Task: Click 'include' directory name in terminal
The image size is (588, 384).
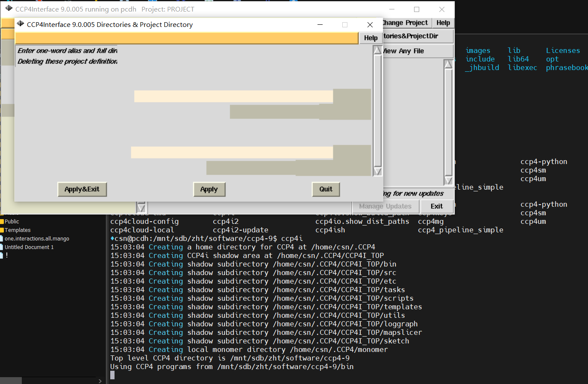Action: pos(480,59)
